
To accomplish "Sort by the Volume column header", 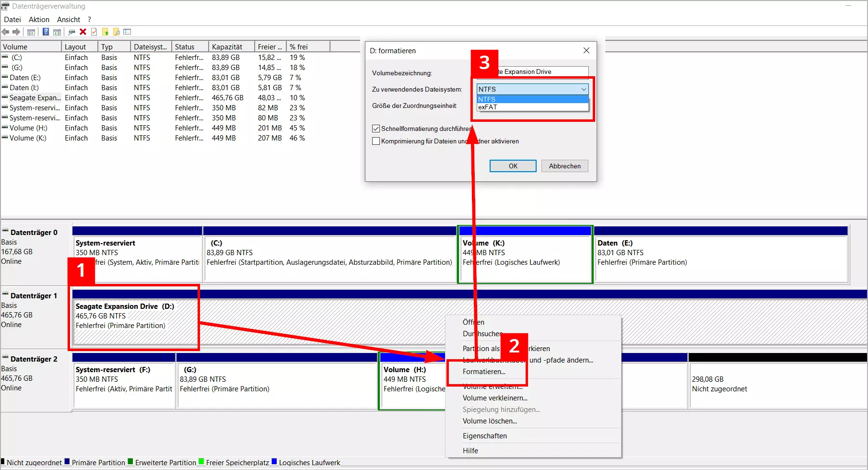I will coord(31,47).
